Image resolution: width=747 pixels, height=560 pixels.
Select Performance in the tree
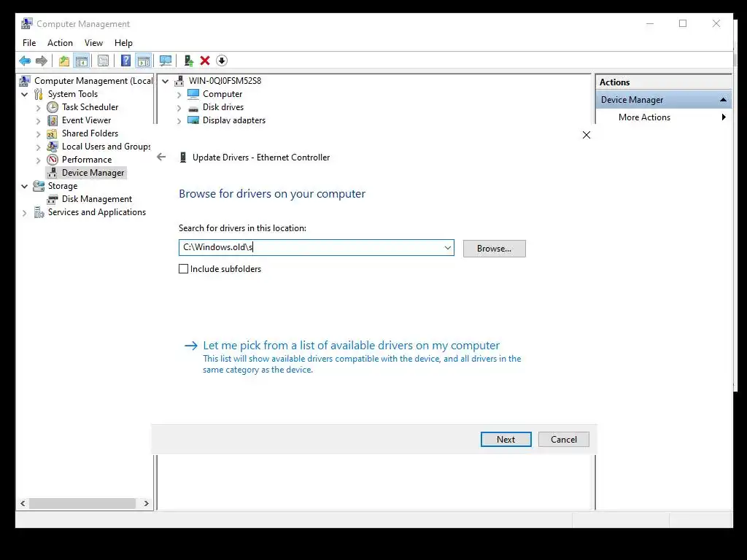tap(87, 160)
